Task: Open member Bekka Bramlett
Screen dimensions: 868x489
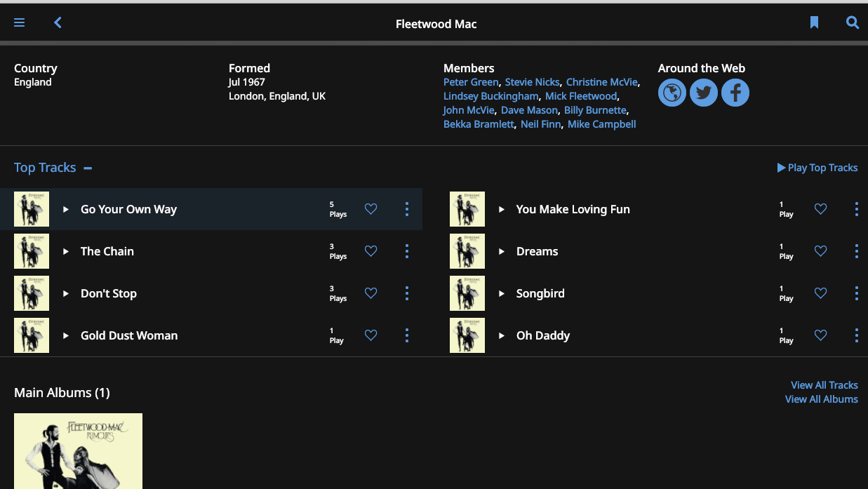Action: (479, 124)
